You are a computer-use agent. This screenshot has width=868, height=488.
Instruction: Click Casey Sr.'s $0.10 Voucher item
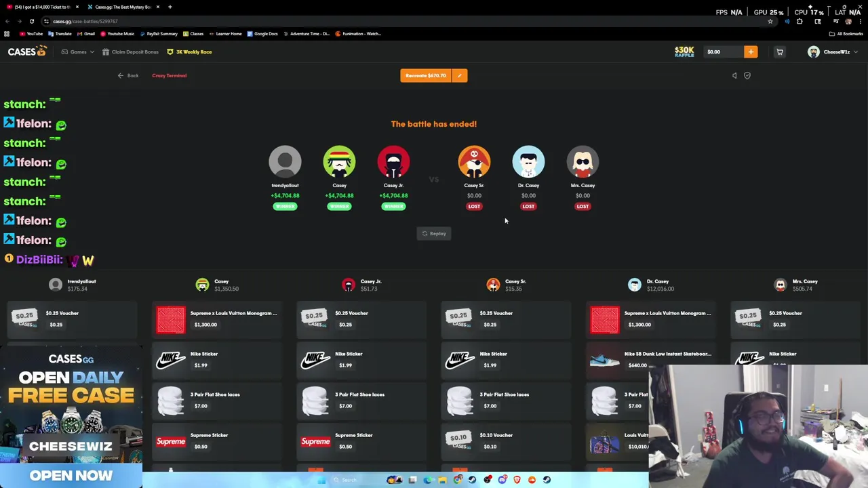[506, 441]
